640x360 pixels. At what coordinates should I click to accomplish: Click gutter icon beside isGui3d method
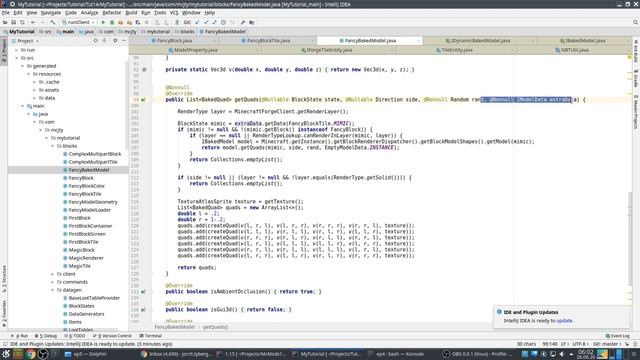click(x=143, y=310)
